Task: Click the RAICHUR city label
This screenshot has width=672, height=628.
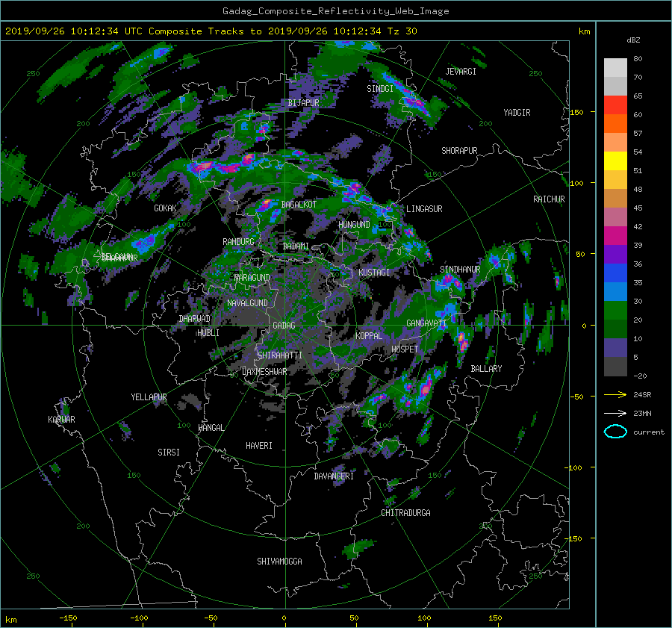Action: click(x=549, y=199)
